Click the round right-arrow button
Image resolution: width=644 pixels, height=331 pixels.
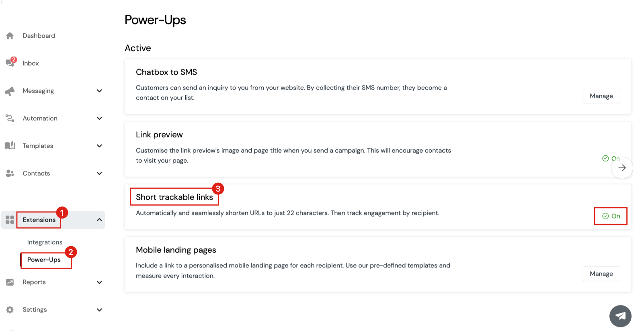point(622,168)
